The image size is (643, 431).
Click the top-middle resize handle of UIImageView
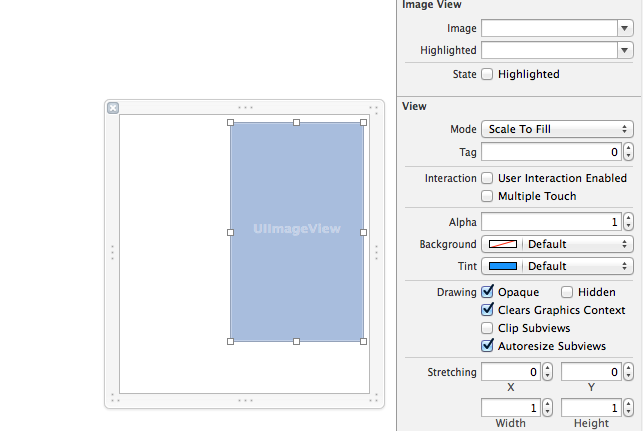tap(296, 123)
